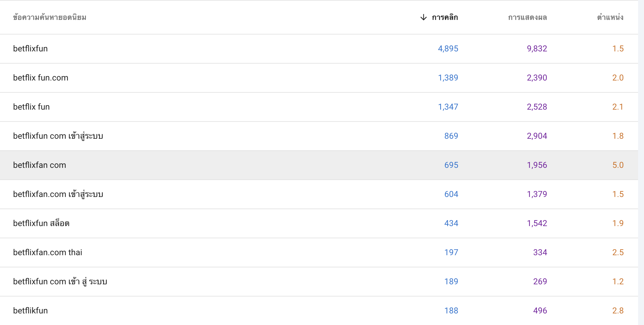Select the betflix fun.com query row
This screenshot has height=325, width=644.
pyautogui.click(x=319, y=78)
